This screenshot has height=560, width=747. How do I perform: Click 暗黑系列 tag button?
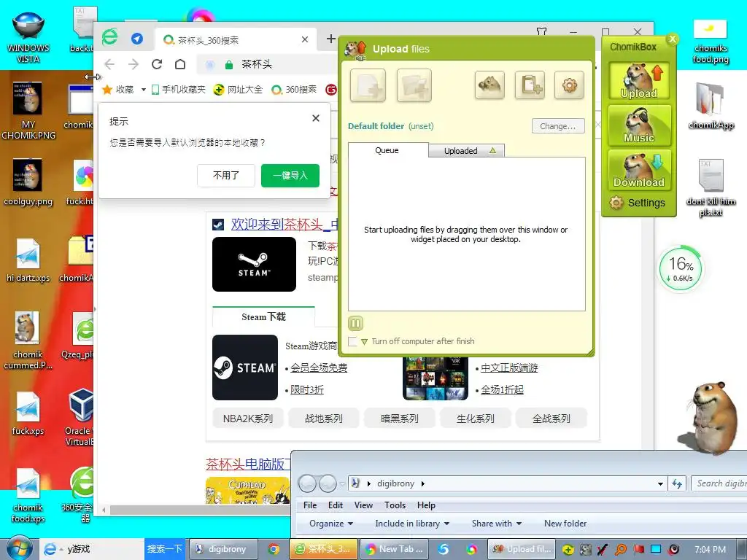pos(399,419)
